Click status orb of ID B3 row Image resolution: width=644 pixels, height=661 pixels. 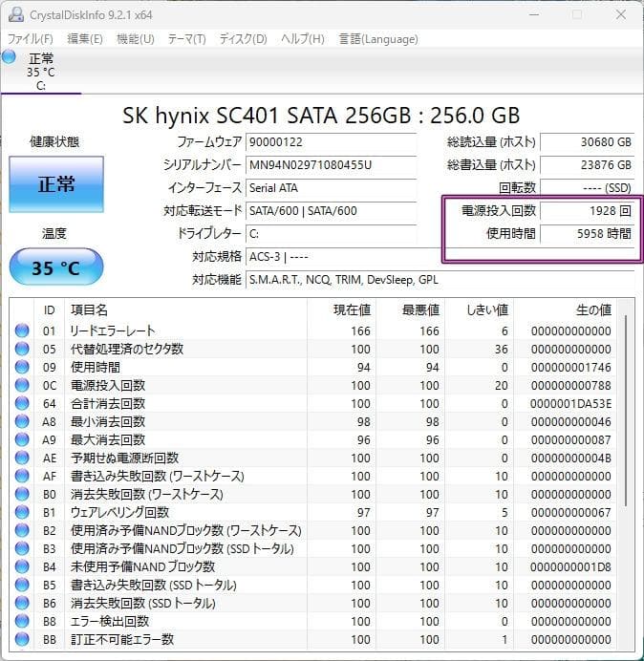coord(22,548)
